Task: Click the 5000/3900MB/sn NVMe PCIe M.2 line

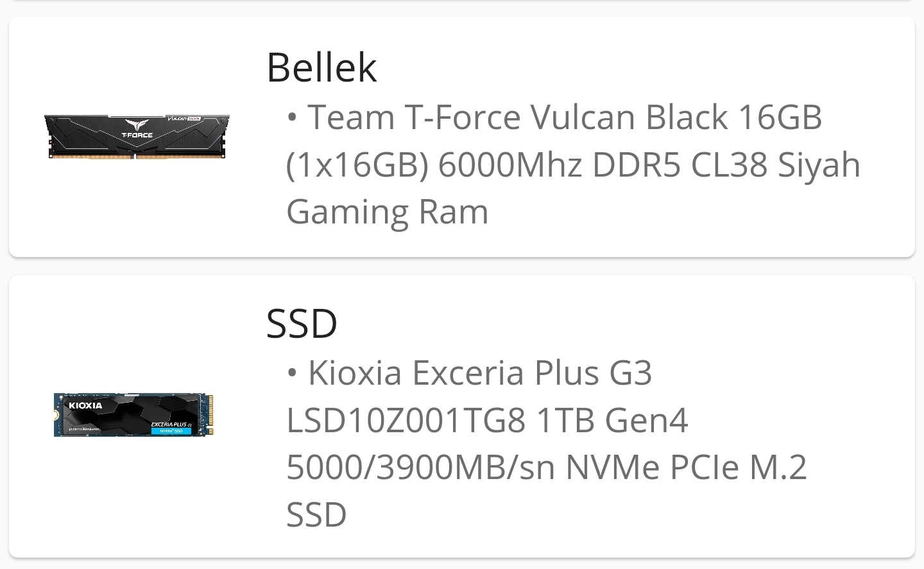Action: 546,467
